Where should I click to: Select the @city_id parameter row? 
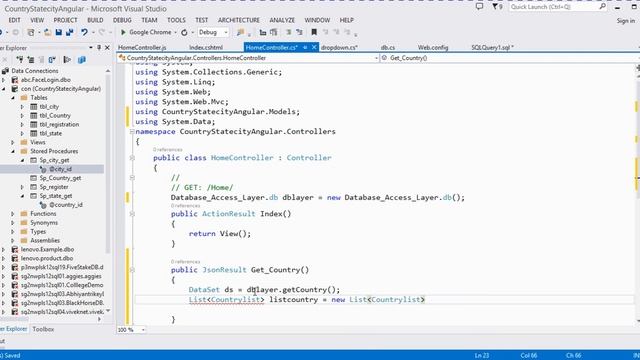point(52,169)
